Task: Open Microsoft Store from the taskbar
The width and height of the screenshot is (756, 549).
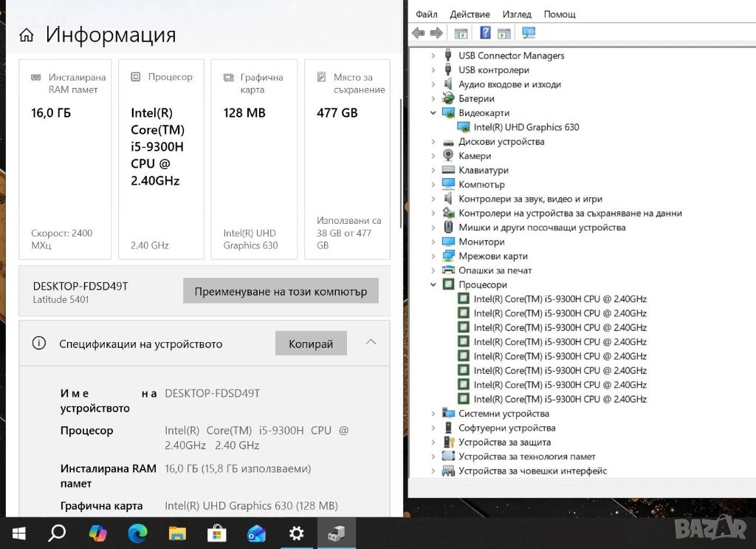Action: pyautogui.click(x=216, y=533)
